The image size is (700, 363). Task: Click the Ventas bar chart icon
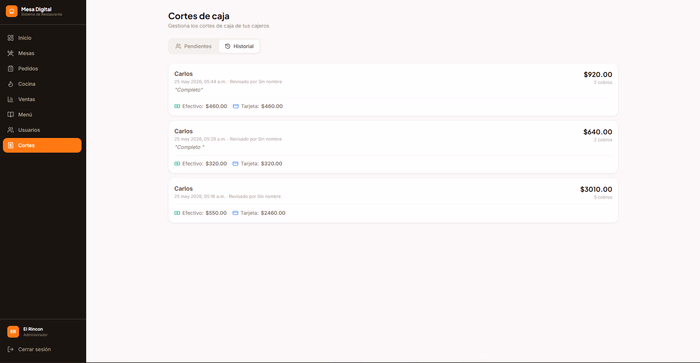[10, 99]
